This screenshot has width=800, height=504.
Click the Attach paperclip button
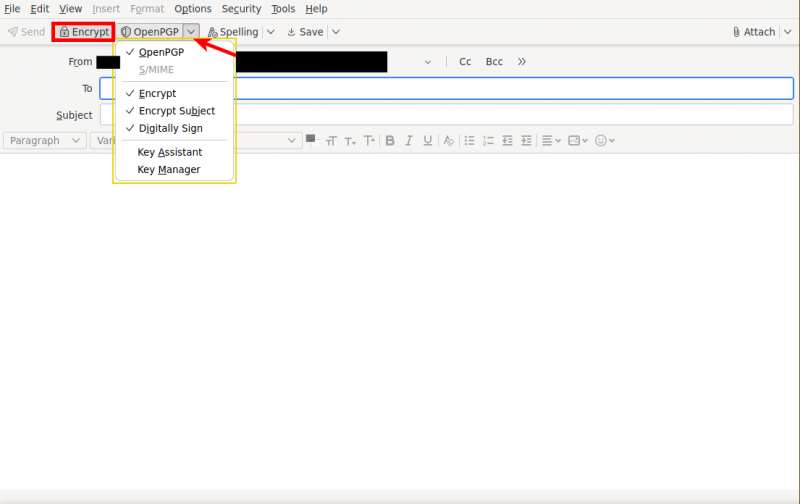(x=753, y=32)
